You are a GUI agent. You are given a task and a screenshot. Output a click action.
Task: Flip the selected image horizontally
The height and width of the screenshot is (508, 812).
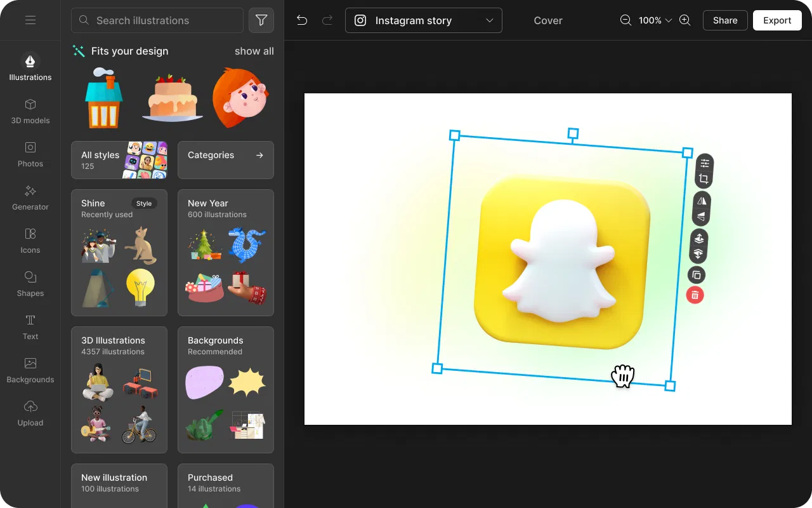click(702, 201)
